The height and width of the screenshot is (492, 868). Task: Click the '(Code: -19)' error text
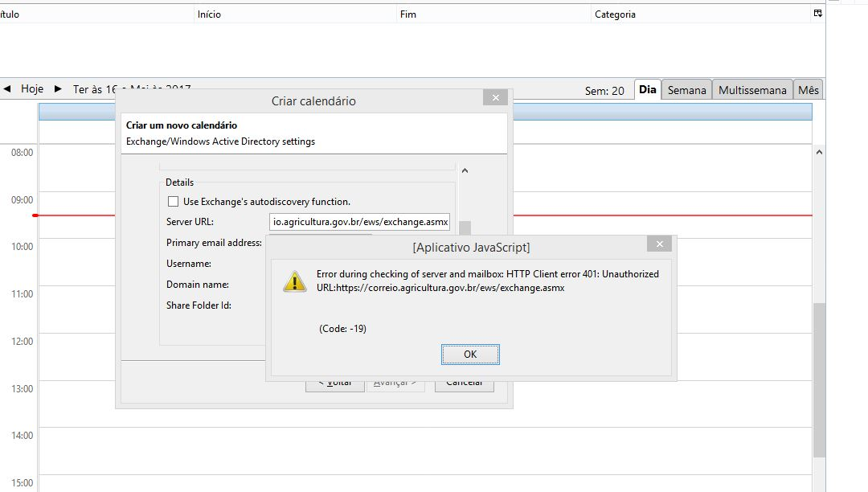coord(342,329)
